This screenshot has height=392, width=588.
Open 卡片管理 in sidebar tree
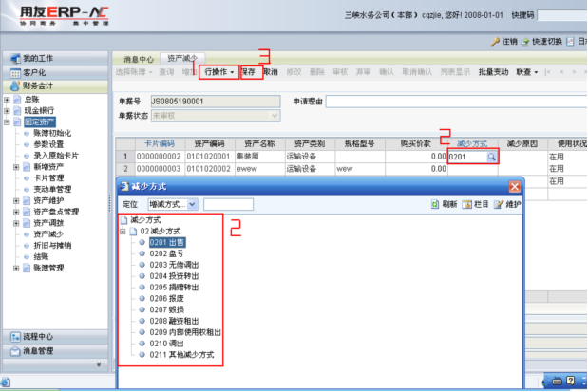[48, 178]
